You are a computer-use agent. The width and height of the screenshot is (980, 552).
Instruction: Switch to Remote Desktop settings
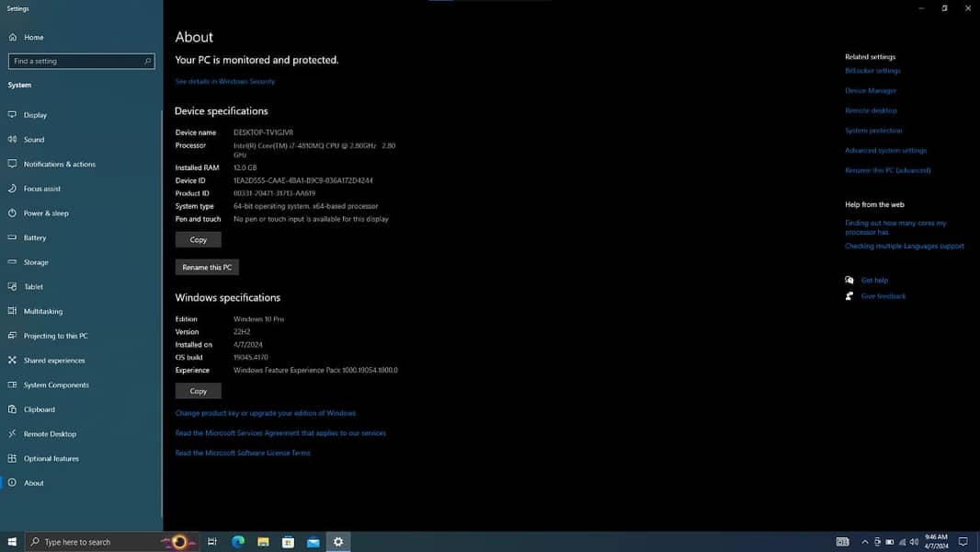(x=50, y=434)
